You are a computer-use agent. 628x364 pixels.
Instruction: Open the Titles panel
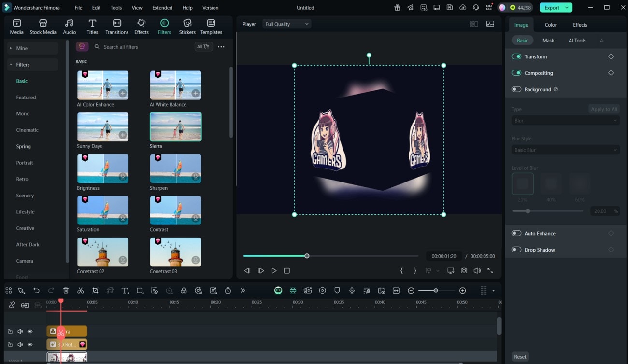click(92, 27)
